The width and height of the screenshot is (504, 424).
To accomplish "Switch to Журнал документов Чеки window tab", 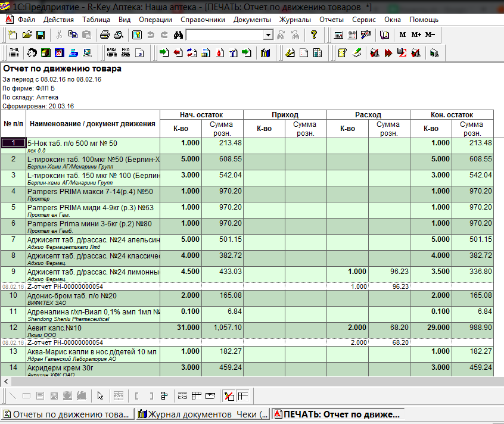I will [x=203, y=414].
